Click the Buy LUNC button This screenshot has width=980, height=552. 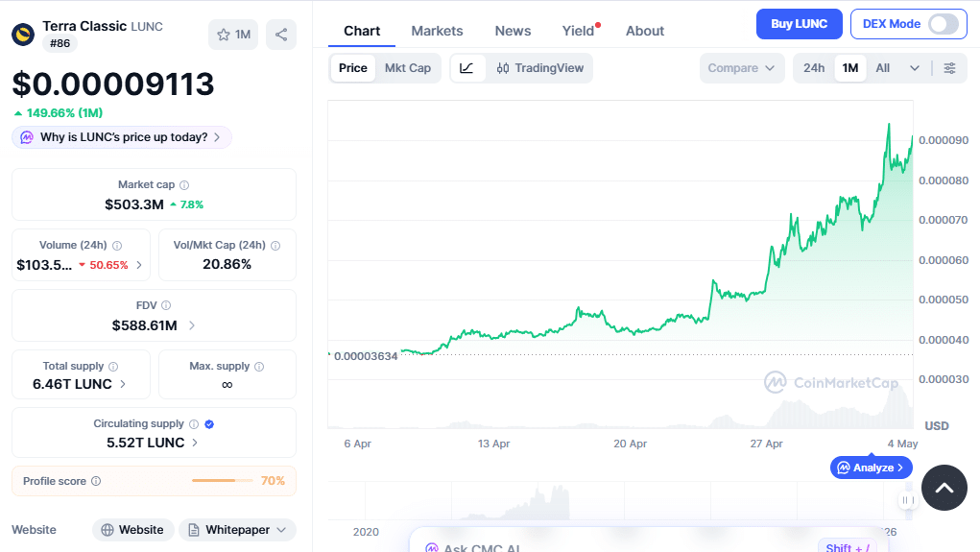pyautogui.click(x=799, y=24)
